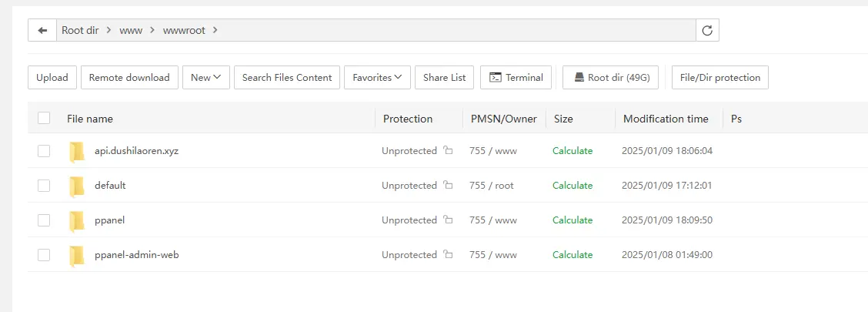Tick the select-all checkbox in header
Screen dimensions: 868x312
[44, 118]
